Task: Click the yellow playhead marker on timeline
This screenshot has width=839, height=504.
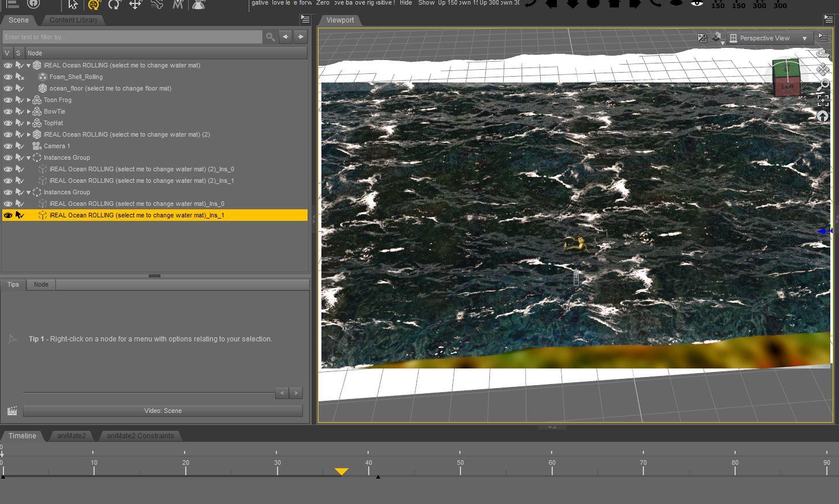Action: [342, 471]
